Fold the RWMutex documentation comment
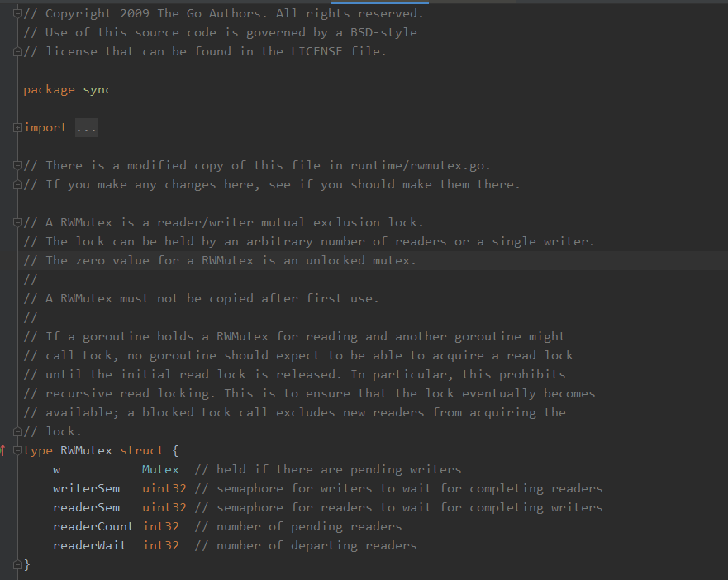This screenshot has height=580, width=728. point(18,222)
